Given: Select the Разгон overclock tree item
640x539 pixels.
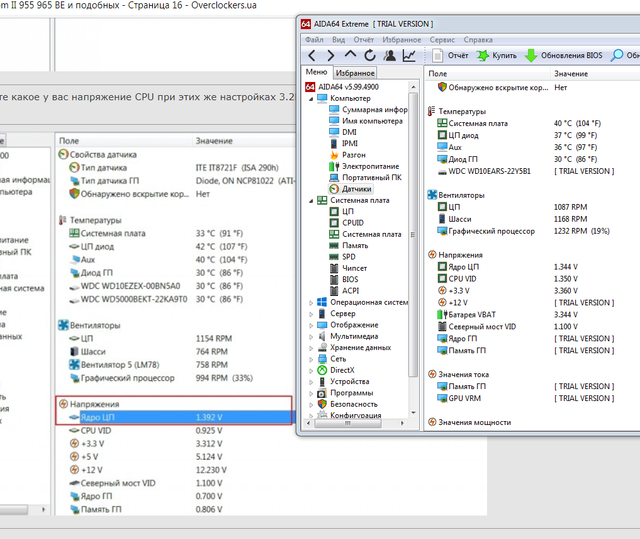Looking at the screenshot, I should (348, 155).
